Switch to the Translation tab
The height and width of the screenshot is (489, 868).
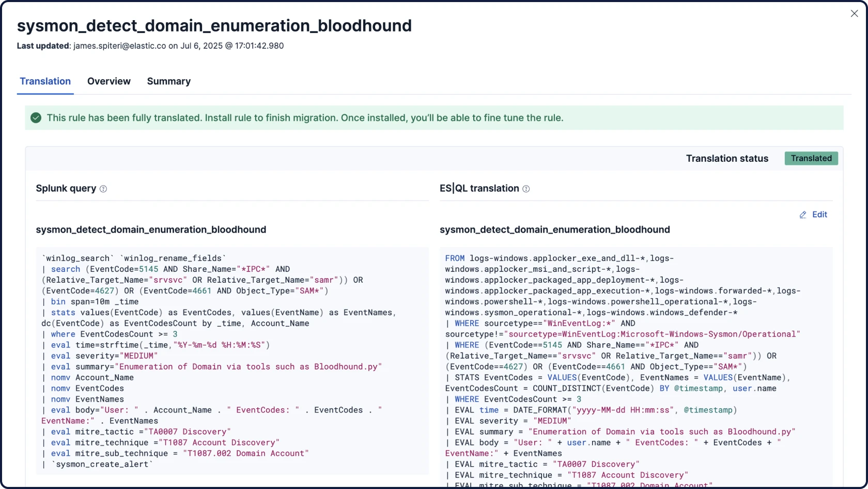tap(45, 81)
